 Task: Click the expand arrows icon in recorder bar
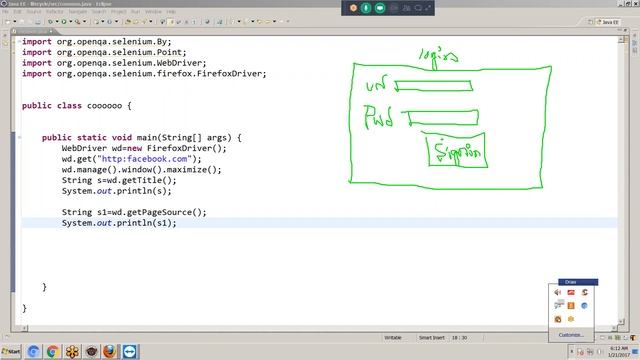[x=428, y=8]
